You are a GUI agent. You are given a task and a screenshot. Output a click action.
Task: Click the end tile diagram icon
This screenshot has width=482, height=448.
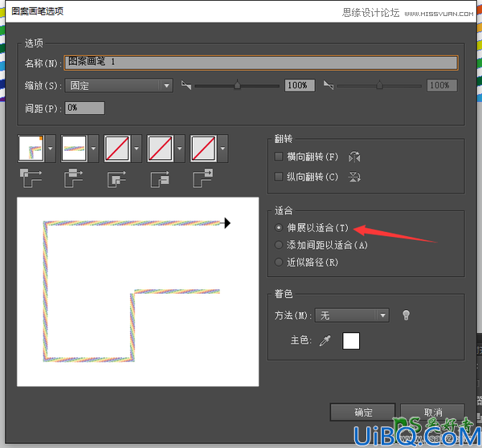(x=203, y=178)
